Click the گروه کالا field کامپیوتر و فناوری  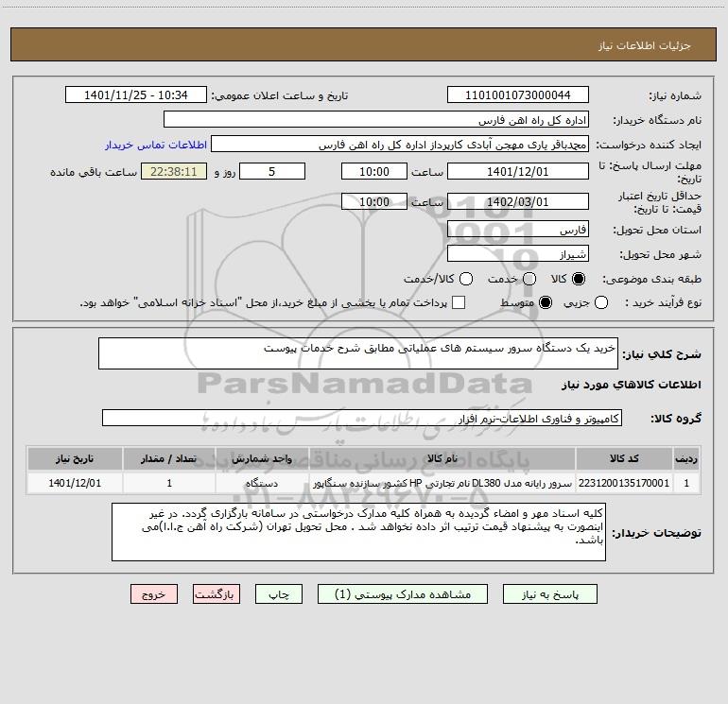click(362, 418)
